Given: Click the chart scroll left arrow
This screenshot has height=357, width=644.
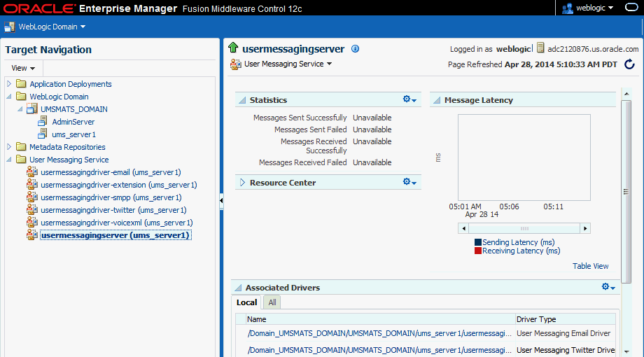Looking at the screenshot, I should click(463, 228).
